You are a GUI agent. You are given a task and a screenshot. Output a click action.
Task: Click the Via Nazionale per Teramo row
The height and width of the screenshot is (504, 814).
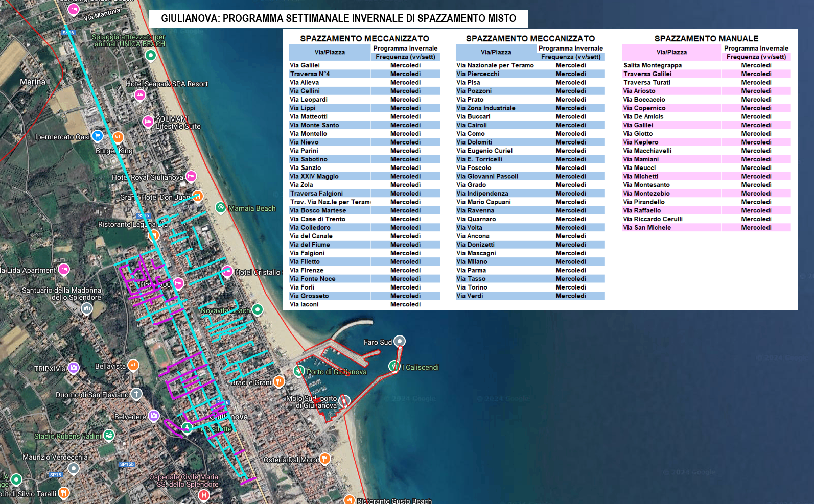tap(495, 65)
